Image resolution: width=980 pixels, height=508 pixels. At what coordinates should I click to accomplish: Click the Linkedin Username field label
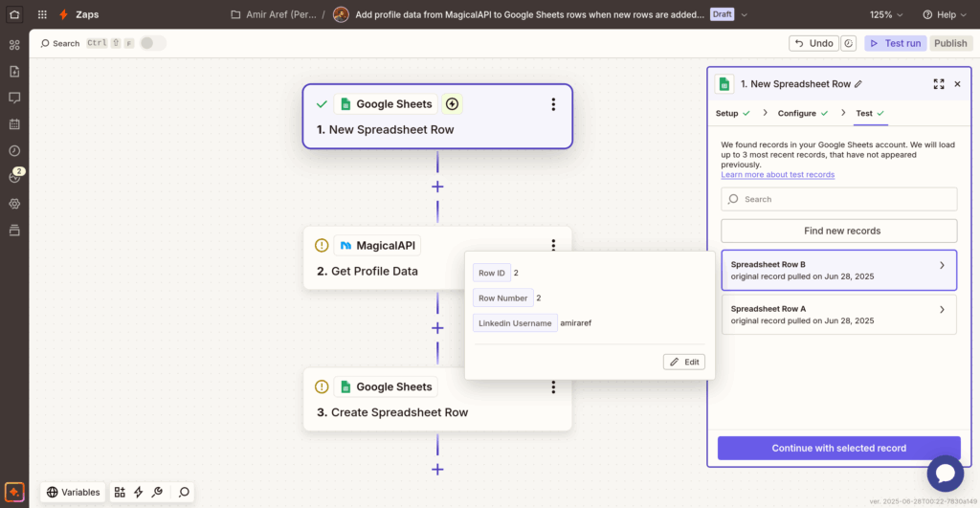[515, 323]
